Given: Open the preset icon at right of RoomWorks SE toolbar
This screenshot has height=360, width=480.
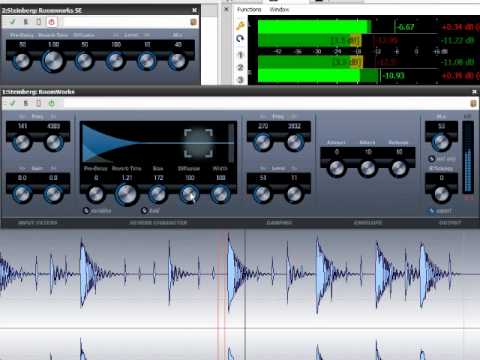Looking at the screenshot, I should [193, 22].
